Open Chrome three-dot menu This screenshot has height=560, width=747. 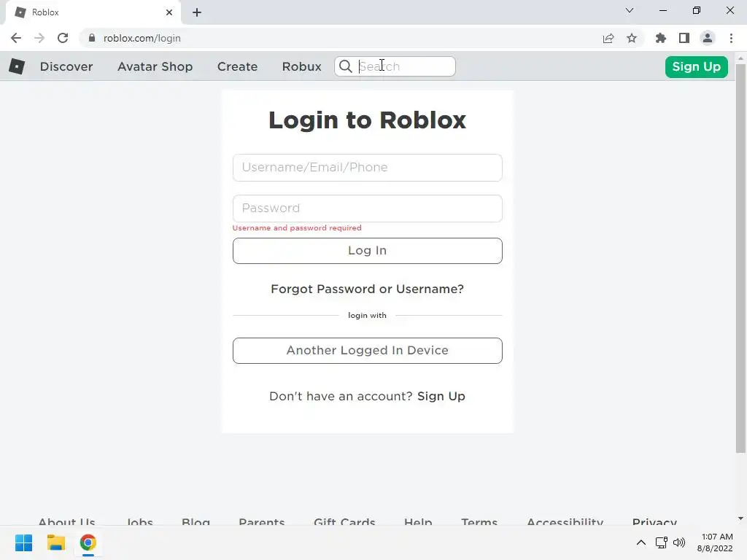[x=731, y=38]
